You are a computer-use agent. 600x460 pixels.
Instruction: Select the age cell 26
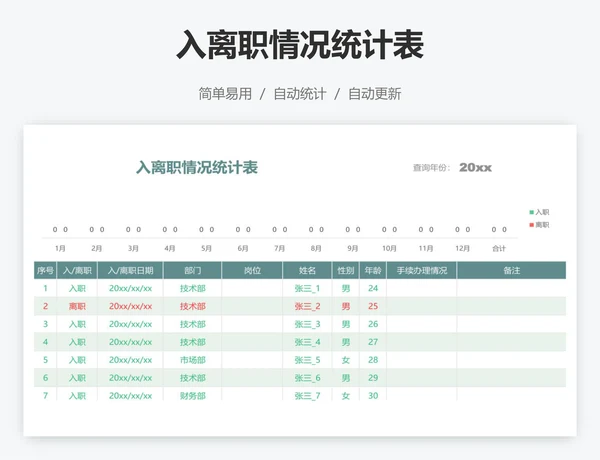coord(373,324)
